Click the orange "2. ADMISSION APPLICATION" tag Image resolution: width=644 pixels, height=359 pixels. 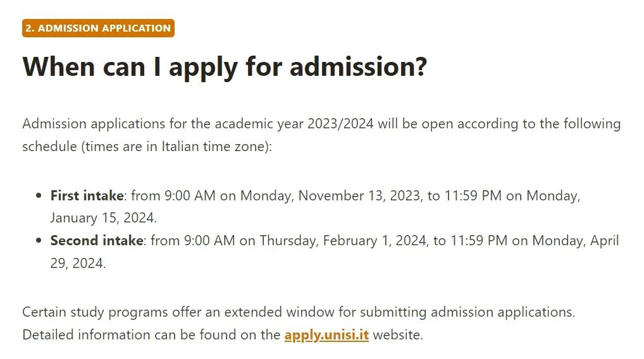tap(98, 28)
